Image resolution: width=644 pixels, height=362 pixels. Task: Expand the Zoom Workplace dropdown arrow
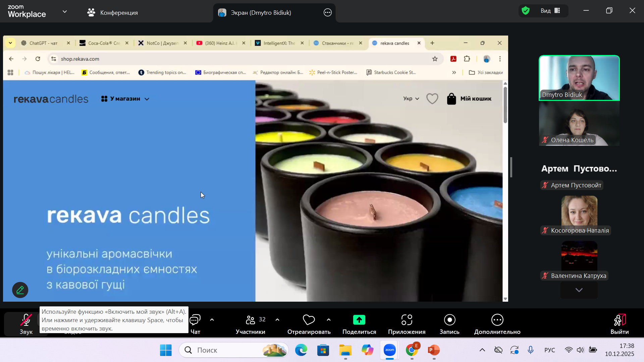tap(65, 12)
